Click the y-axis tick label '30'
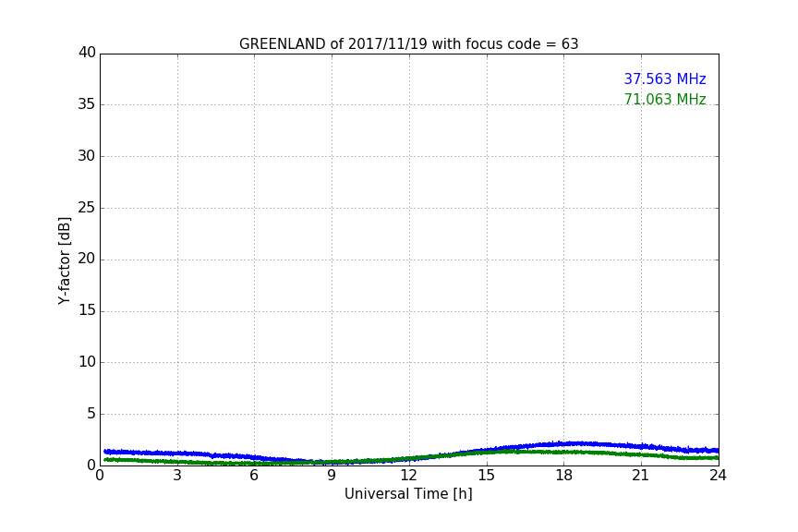This screenshot has width=798, height=532. click(x=87, y=156)
